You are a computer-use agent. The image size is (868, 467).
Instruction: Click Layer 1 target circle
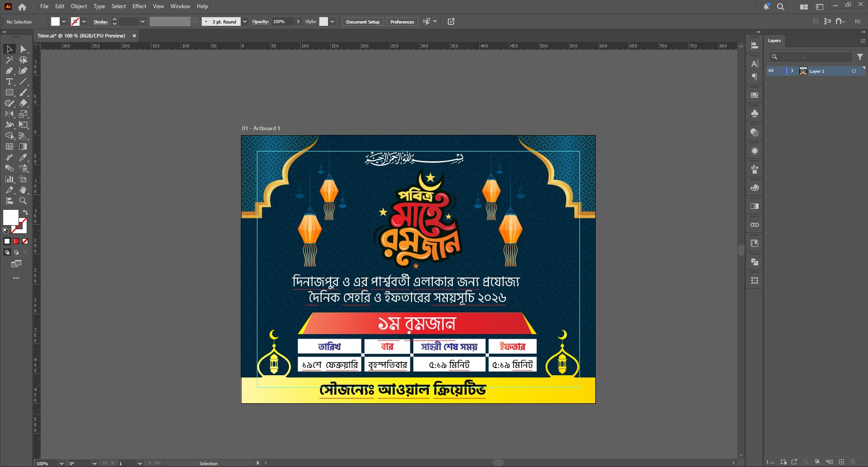(x=854, y=71)
